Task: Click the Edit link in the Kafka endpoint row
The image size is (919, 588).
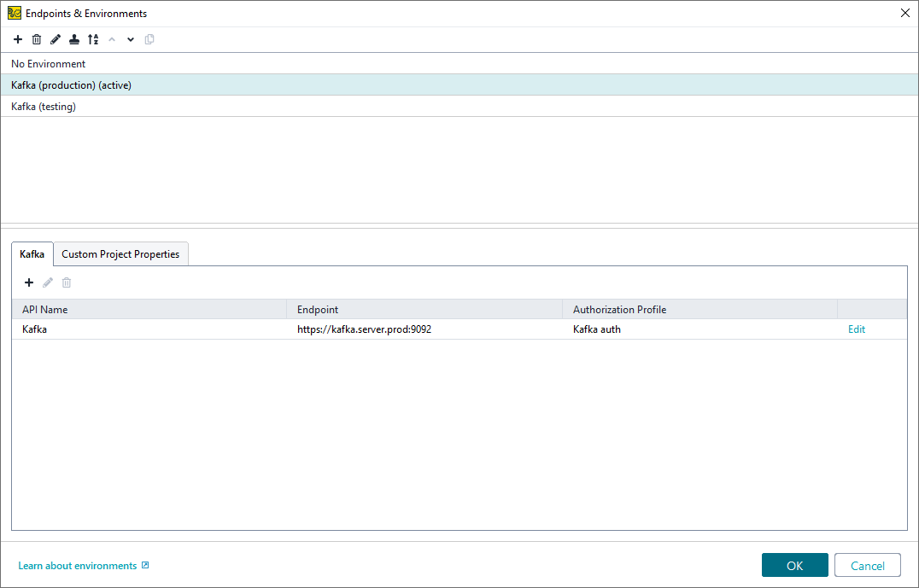Action: click(857, 329)
